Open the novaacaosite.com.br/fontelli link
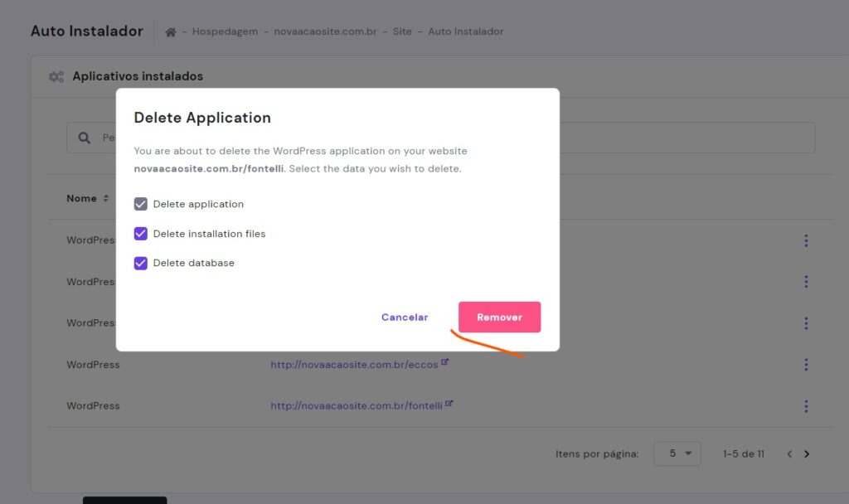The image size is (849, 504). (357, 406)
